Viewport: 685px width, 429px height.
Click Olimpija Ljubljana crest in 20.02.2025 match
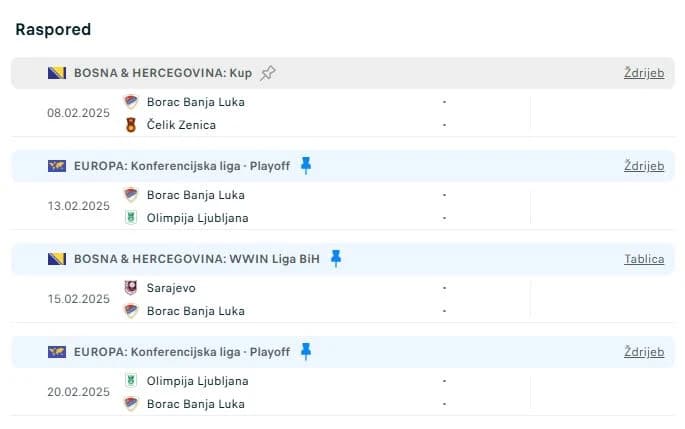pos(131,381)
